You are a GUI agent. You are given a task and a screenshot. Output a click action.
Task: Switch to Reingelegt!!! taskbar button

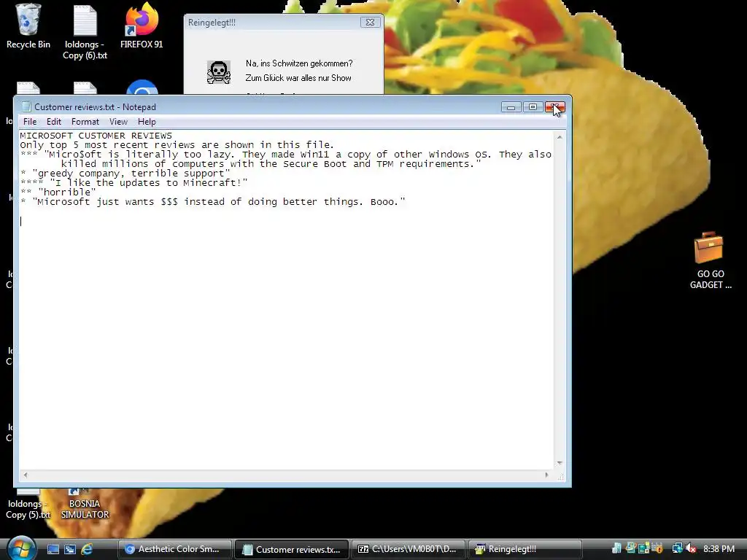525,549
